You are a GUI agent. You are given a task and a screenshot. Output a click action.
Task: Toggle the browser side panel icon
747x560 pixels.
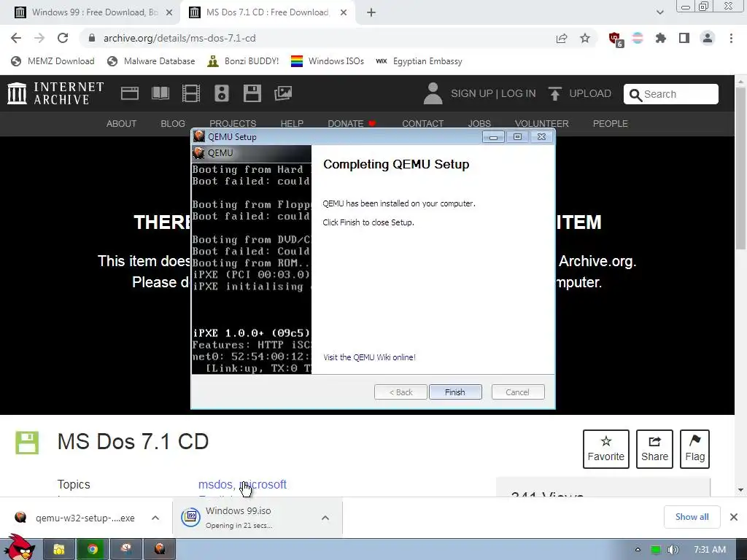pyautogui.click(x=684, y=38)
